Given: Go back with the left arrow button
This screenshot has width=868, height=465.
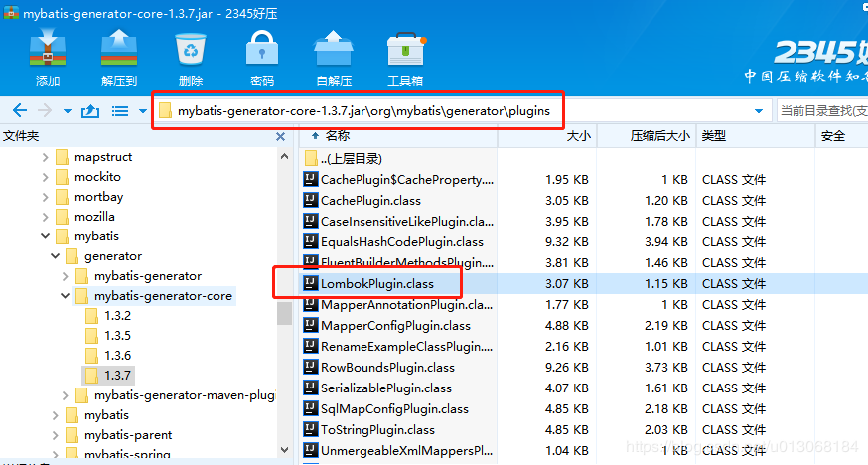Looking at the screenshot, I should tap(20, 110).
